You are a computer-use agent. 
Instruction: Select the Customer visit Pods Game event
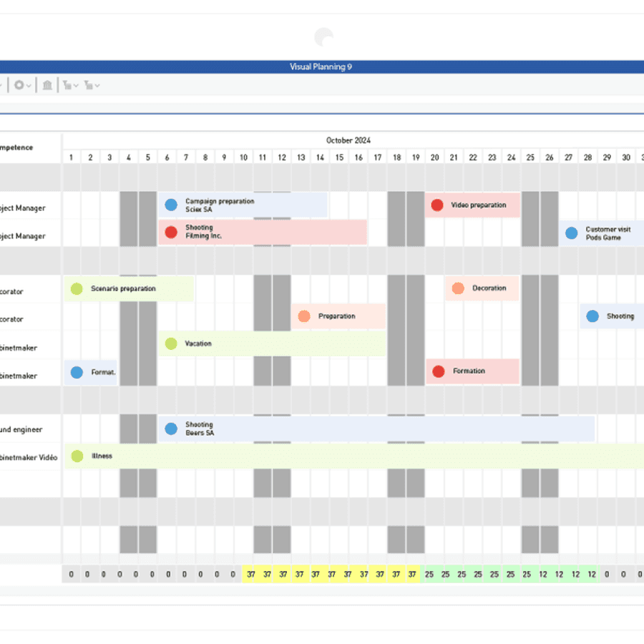(x=607, y=233)
